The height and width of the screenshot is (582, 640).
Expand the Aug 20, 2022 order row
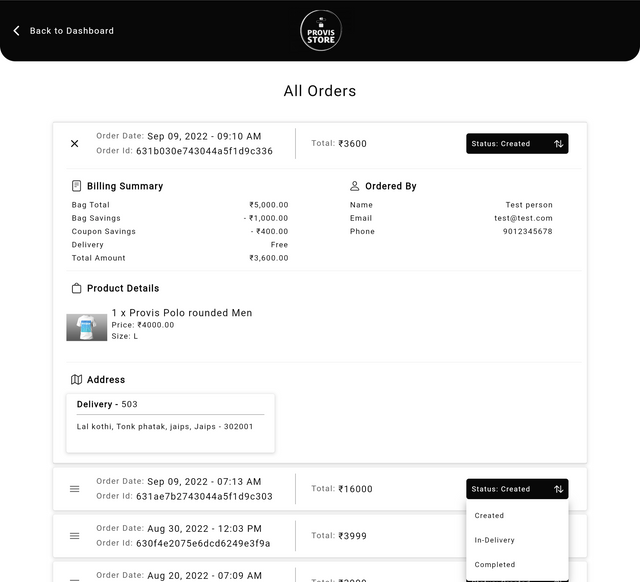tap(74, 577)
